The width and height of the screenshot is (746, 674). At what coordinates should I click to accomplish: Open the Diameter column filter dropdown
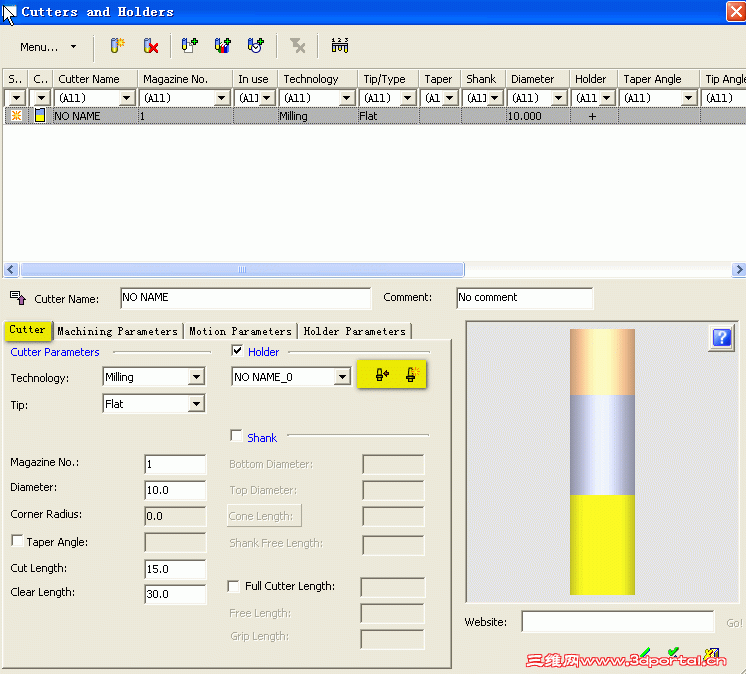(559, 98)
